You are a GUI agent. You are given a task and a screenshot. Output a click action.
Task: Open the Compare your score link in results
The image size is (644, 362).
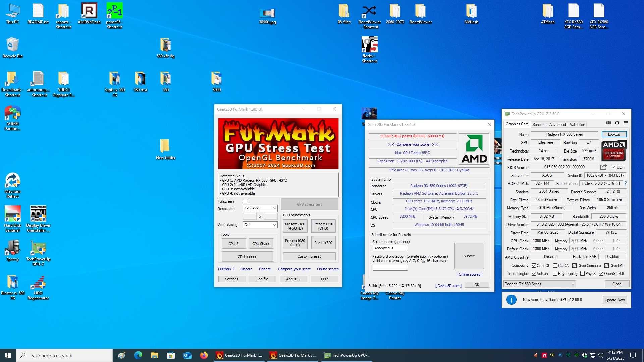click(413, 145)
